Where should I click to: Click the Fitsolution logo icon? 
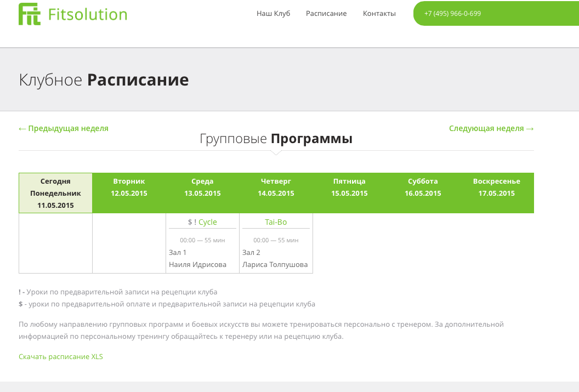(30, 14)
